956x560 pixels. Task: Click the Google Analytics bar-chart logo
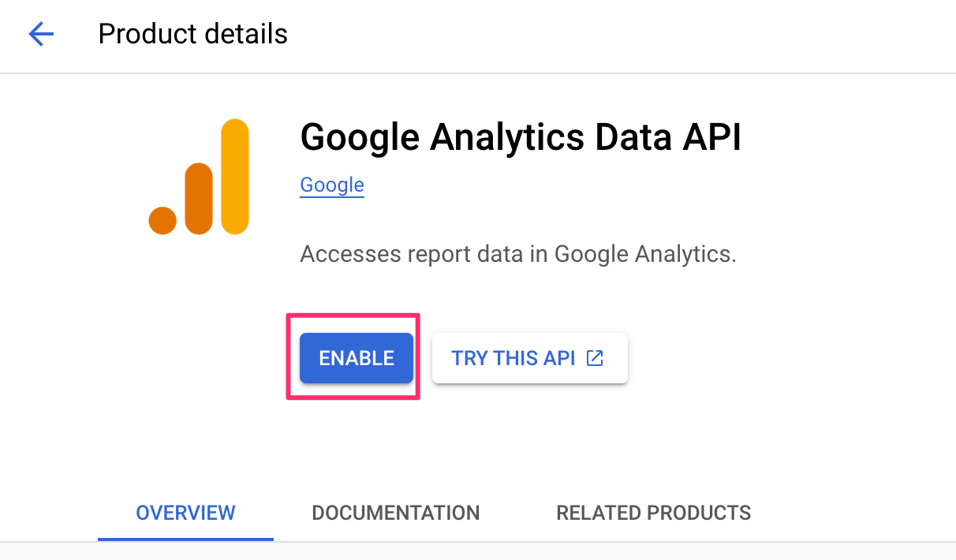199,177
